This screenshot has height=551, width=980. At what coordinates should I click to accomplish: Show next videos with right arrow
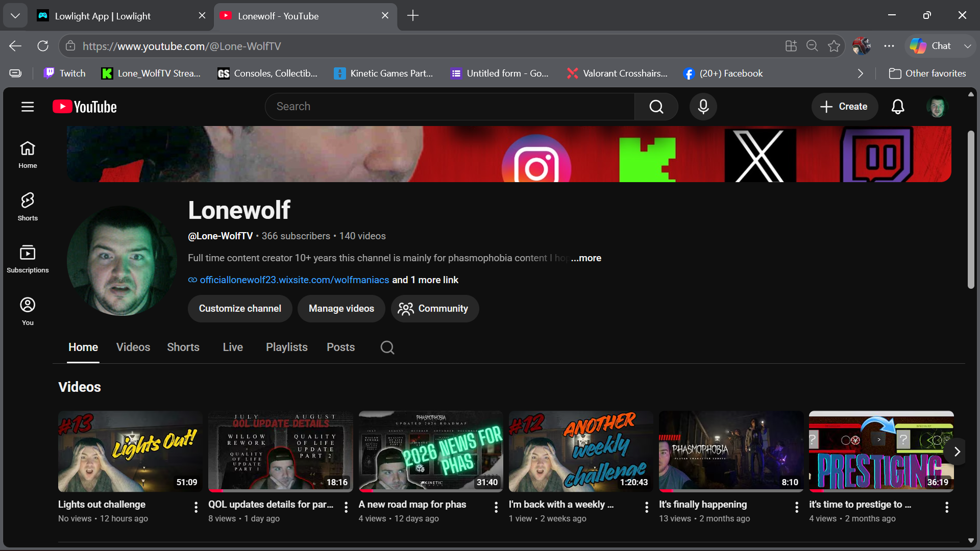(957, 452)
